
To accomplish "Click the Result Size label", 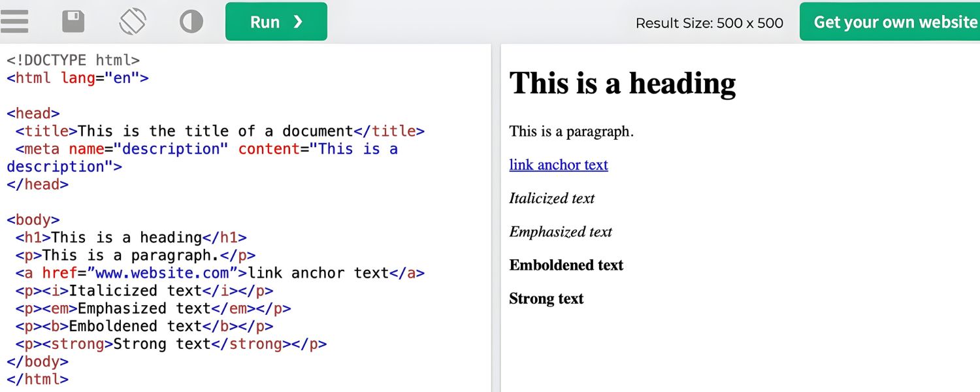I will 710,23.
